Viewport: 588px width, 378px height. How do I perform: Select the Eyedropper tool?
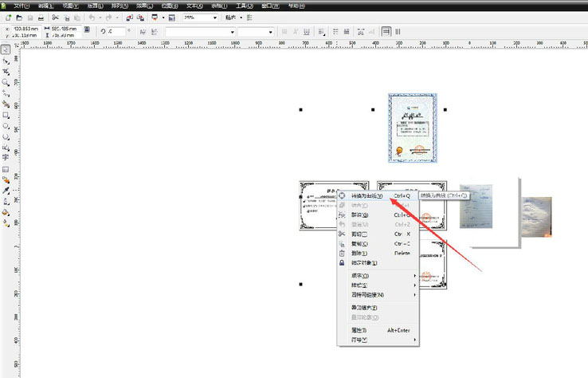(6, 191)
